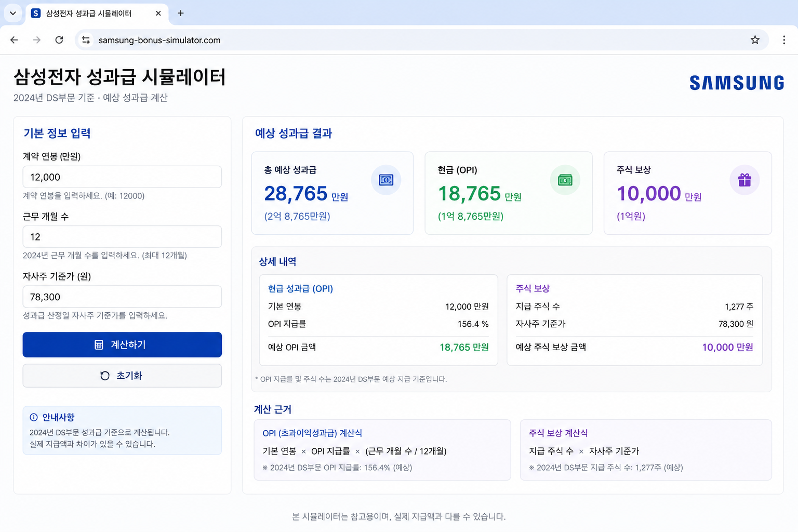Click the 예상 성과급 결과 heading
This screenshot has height=532, width=798.
pos(294,134)
